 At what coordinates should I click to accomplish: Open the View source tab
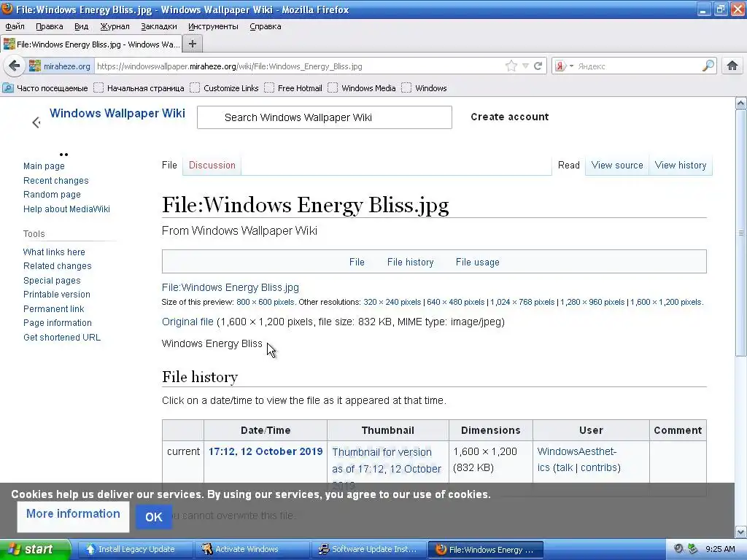coord(617,166)
